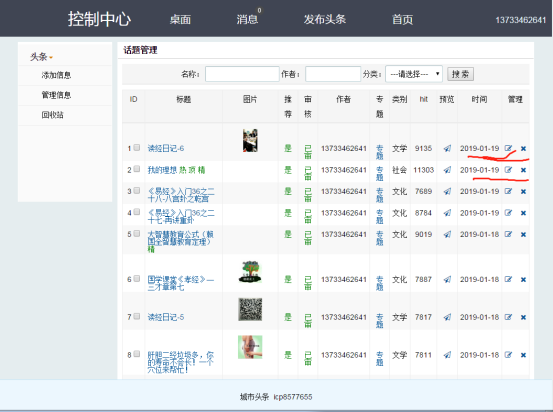553x412 pixels.
Task: Preview the 国学课堂《孝经》 article
Action: (x=447, y=280)
